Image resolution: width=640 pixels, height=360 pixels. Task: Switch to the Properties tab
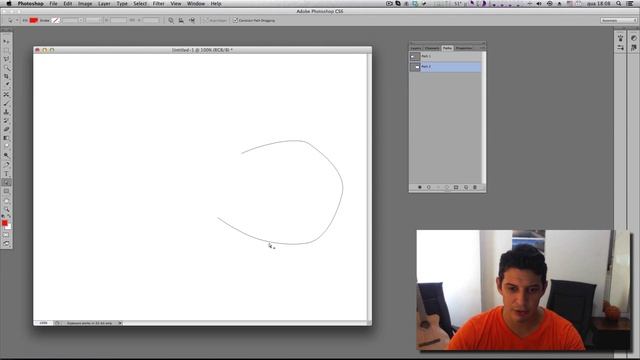(464, 48)
